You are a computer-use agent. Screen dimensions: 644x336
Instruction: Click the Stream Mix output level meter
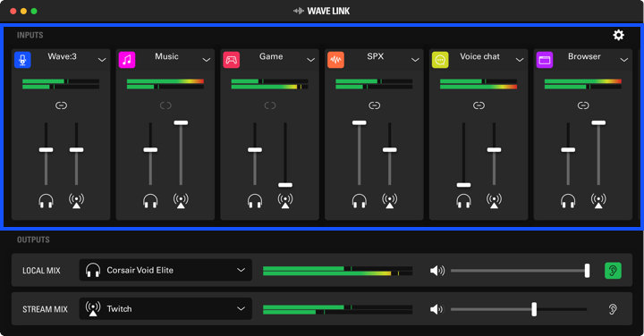(x=337, y=309)
